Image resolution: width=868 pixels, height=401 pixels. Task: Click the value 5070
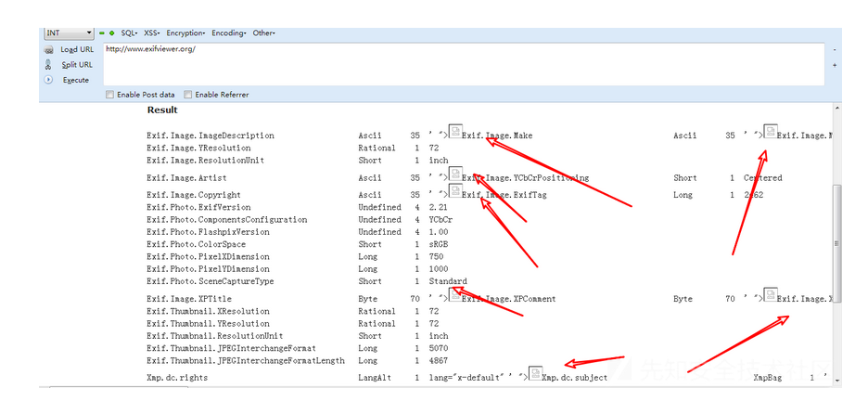pos(439,348)
